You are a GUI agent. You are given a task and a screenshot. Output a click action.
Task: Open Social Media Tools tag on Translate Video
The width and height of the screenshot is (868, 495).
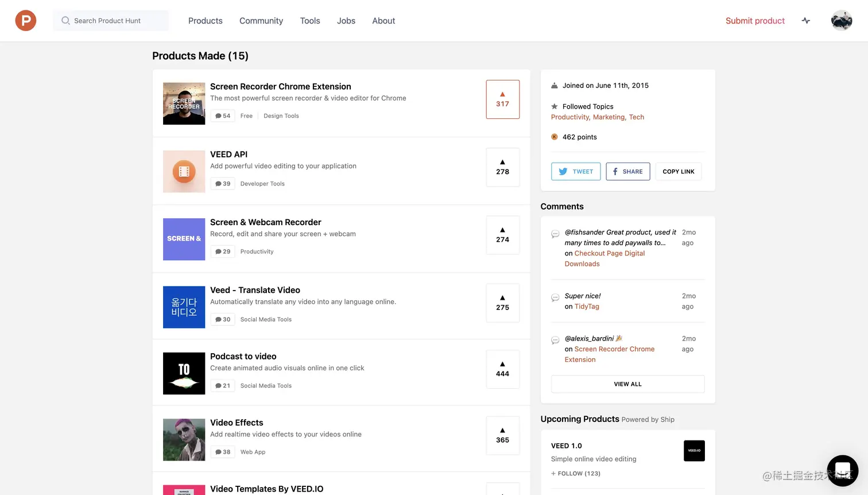point(266,319)
